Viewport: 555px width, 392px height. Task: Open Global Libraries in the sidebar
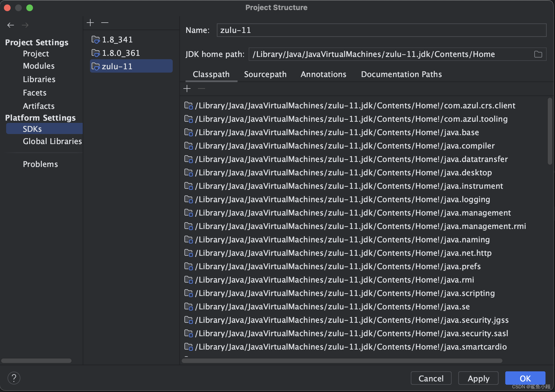52,141
